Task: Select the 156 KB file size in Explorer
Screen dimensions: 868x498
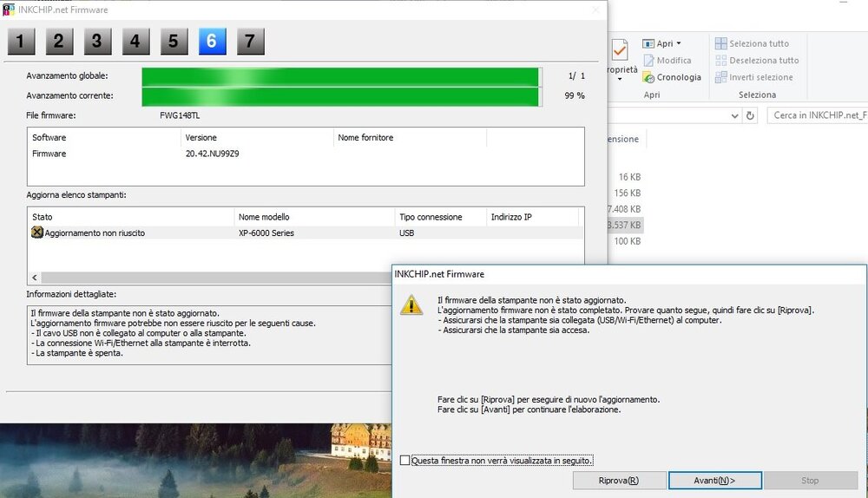Action: tap(628, 193)
